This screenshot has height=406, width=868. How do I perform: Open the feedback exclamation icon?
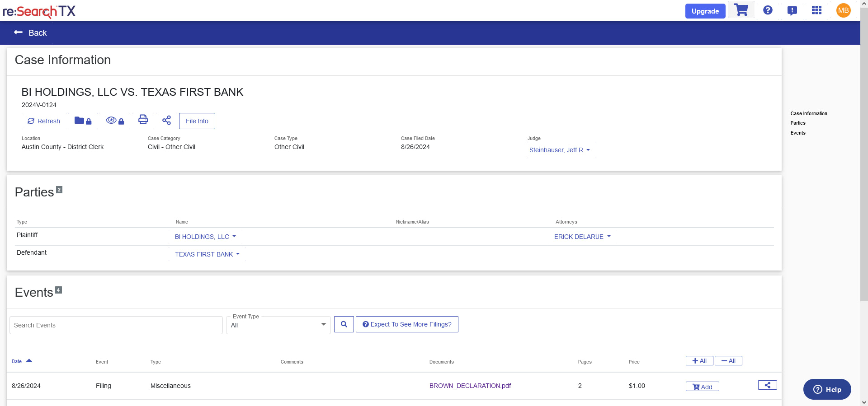(x=792, y=10)
